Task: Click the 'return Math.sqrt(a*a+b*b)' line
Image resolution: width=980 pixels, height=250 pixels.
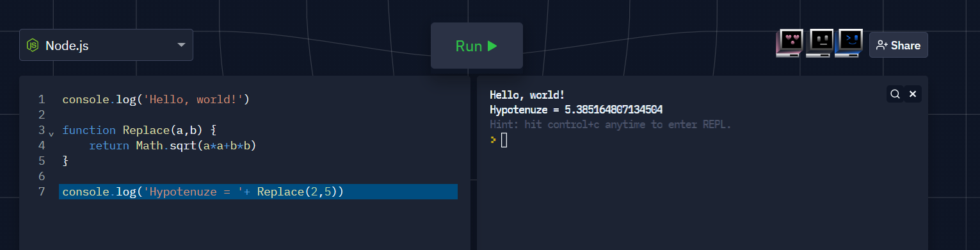Action: [173, 146]
